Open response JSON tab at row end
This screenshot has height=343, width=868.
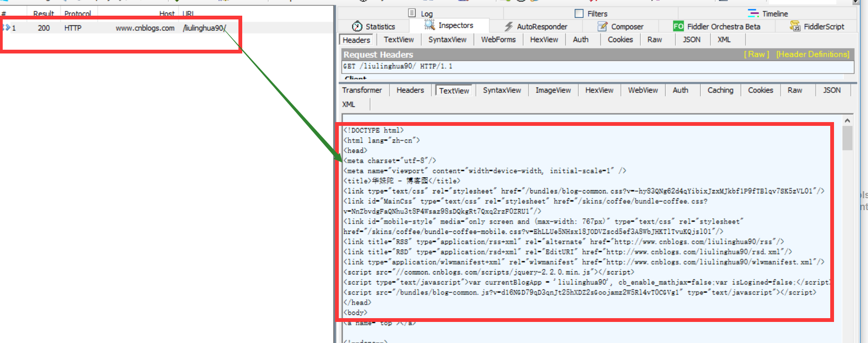[832, 90]
